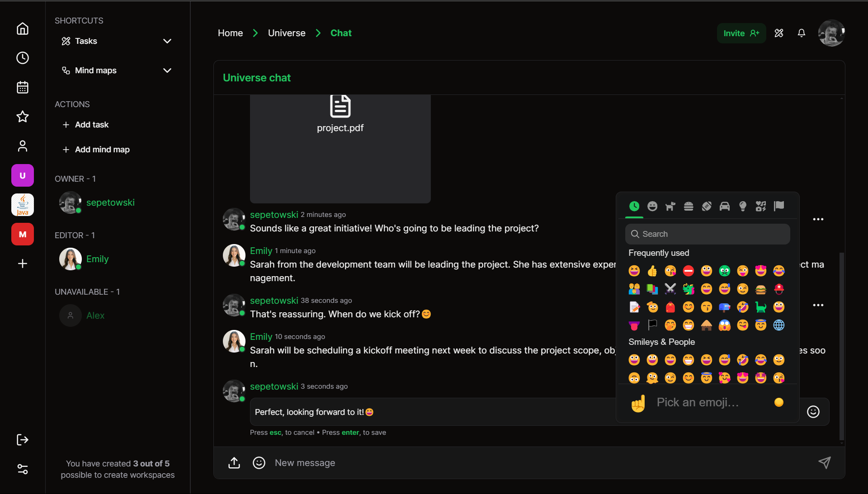Viewport: 868px width, 494px height.
Task: Select the Food & Drink emoji tab
Action: point(688,207)
